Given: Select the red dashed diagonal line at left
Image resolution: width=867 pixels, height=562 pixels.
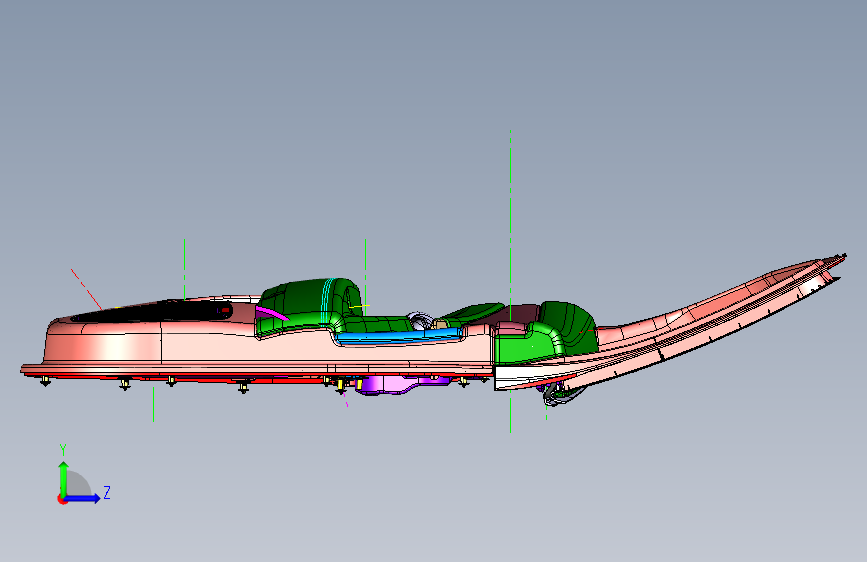Looking at the screenshot, I should (86, 289).
